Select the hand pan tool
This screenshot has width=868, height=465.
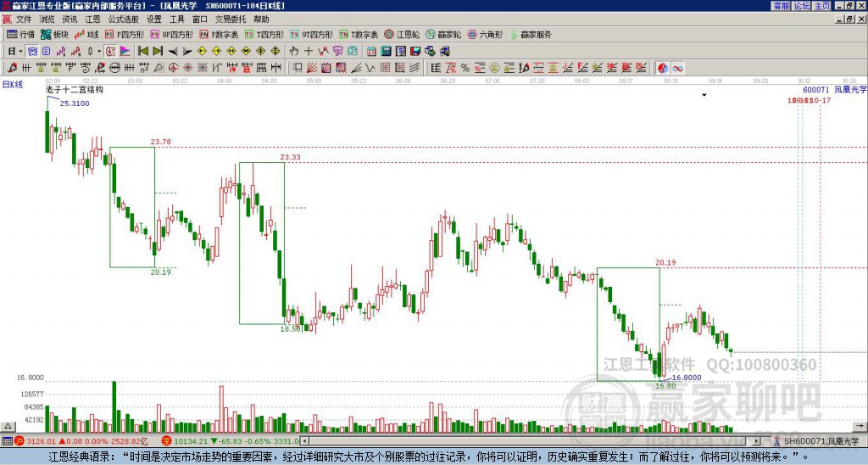point(294,52)
